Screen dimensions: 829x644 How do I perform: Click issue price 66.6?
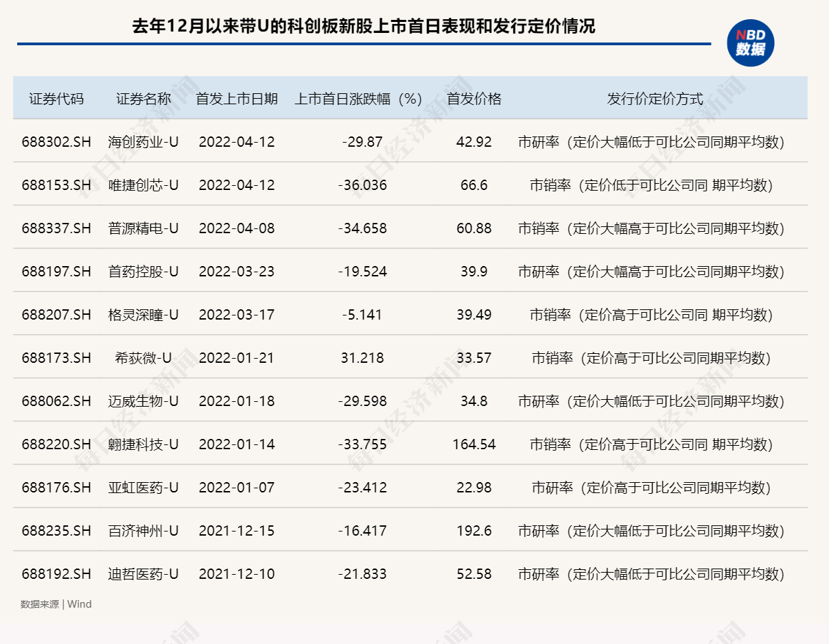(474, 185)
